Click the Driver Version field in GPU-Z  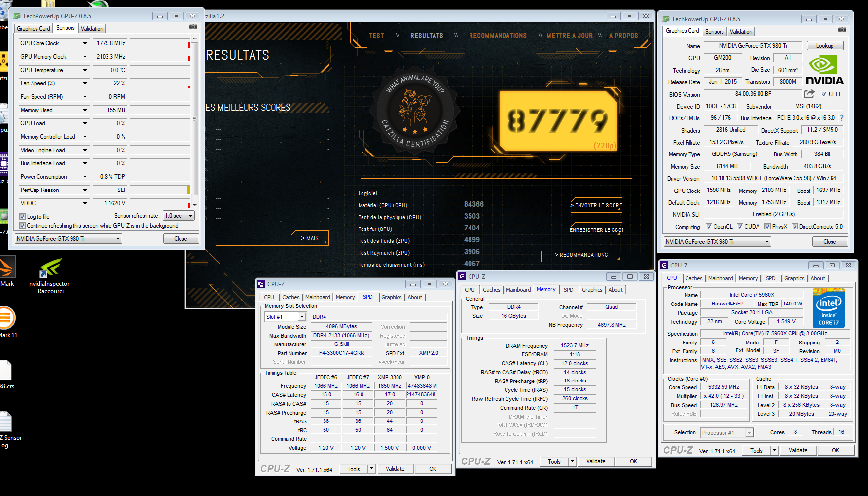pyautogui.click(x=773, y=178)
